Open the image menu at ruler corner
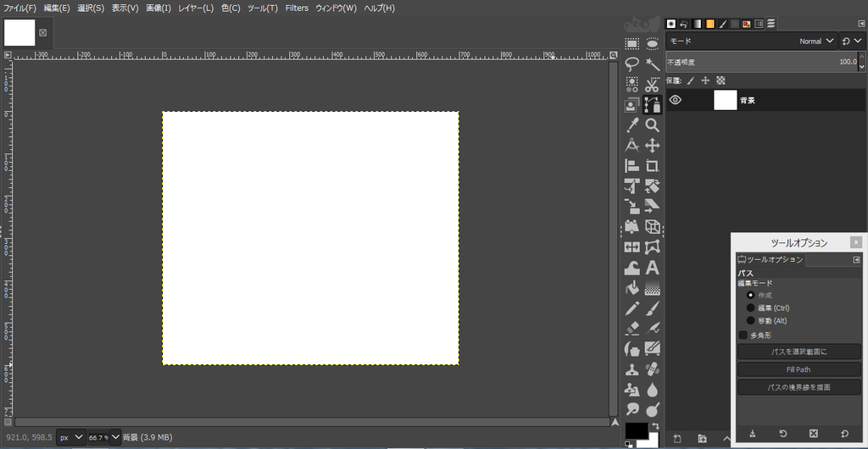This screenshot has height=449, width=868. coord(8,55)
